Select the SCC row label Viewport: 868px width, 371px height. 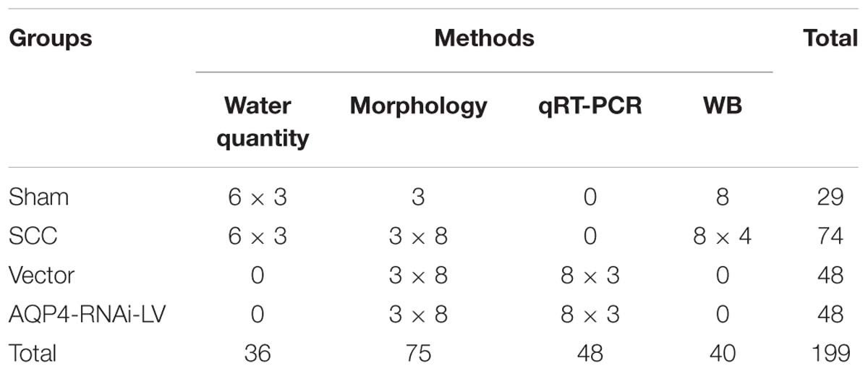[33, 236]
